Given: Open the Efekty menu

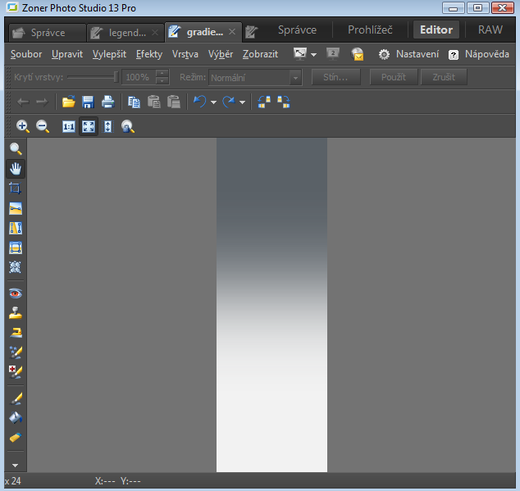Looking at the screenshot, I should tap(149, 54).
